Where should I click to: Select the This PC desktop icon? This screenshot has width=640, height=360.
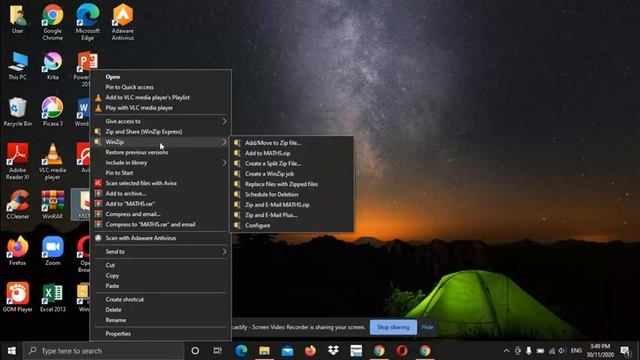click(18, 66)
